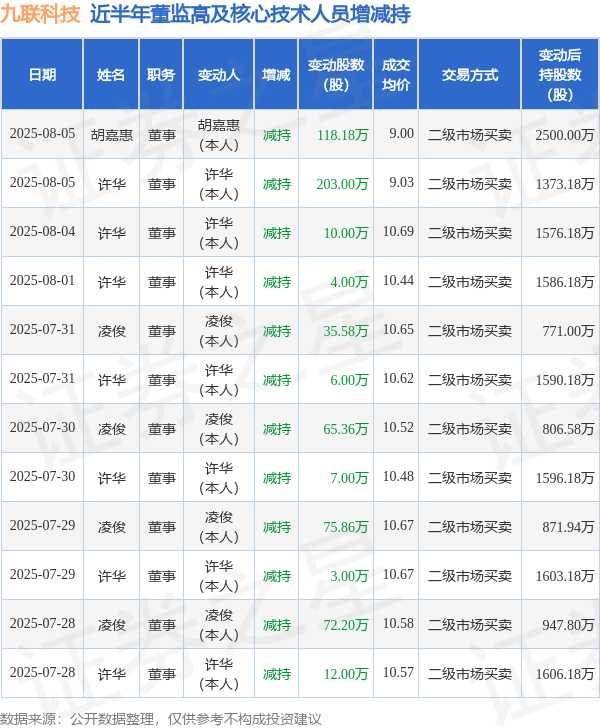Click the 771.00万 holdings value
Viewport: 600px width, 728px height.
coord(568,332)
